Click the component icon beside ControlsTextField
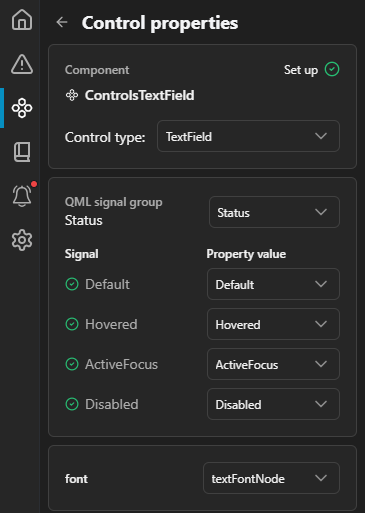This screenshot has height=513, width=365. point(72,95)
